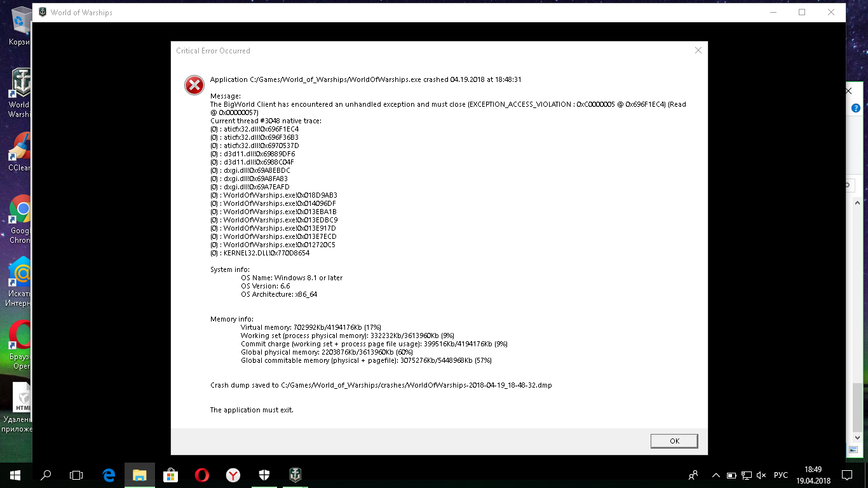This screenshot has height=488, width=868.
Task: Click the 'Current thread #3048 native trace:' line
Action: point(266,121)
